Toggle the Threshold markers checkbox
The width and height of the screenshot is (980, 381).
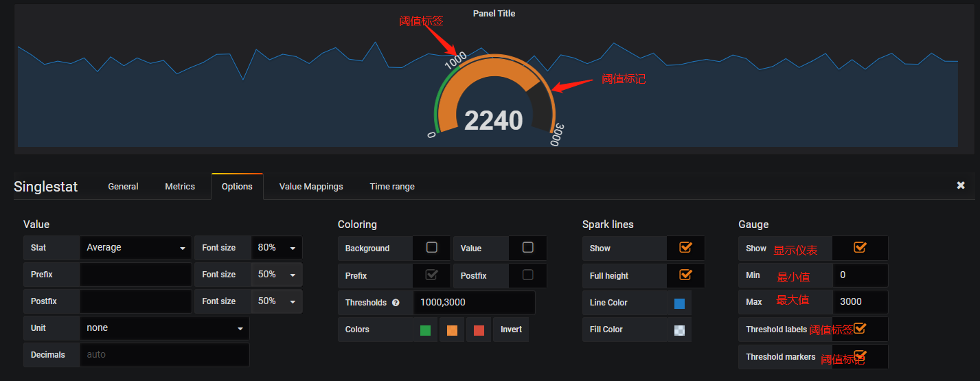tap(860, 356)
